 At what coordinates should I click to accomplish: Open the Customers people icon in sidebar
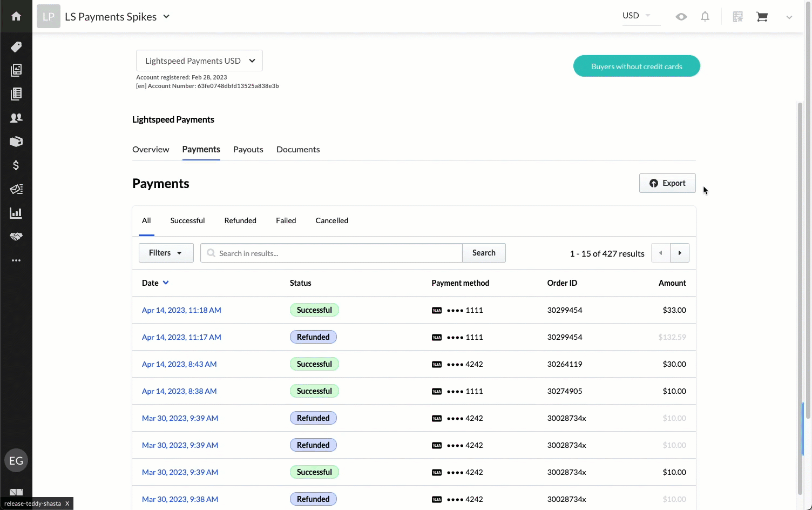16,117
